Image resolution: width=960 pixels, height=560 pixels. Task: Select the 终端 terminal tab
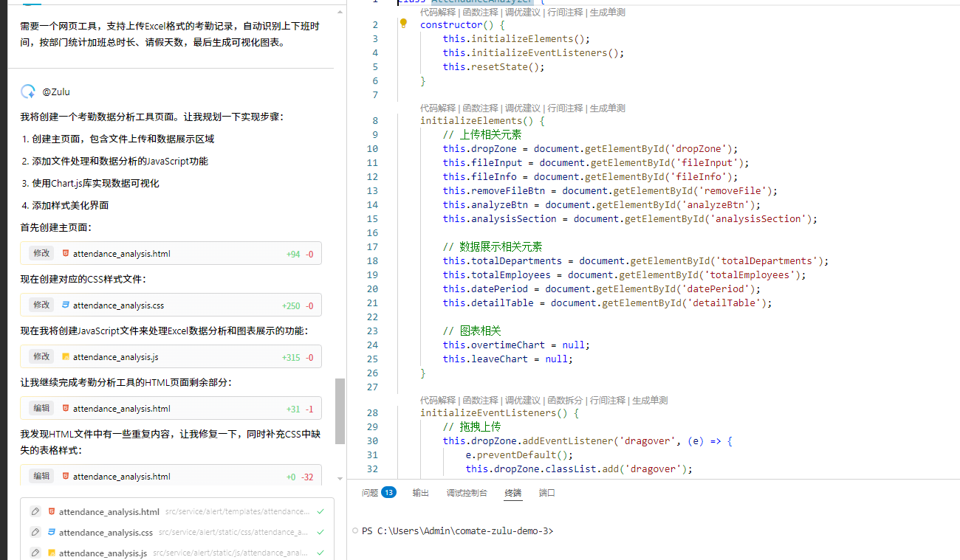(513, 493)
